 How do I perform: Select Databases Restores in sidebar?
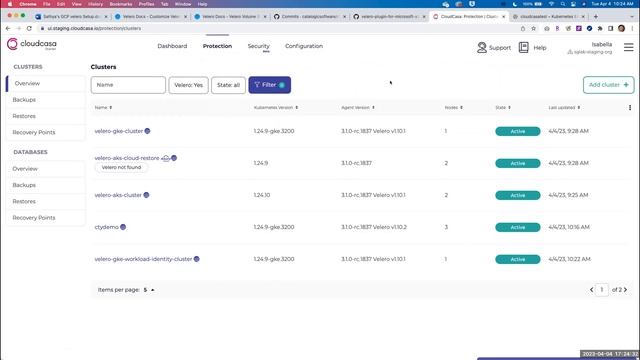coord(46,201)
